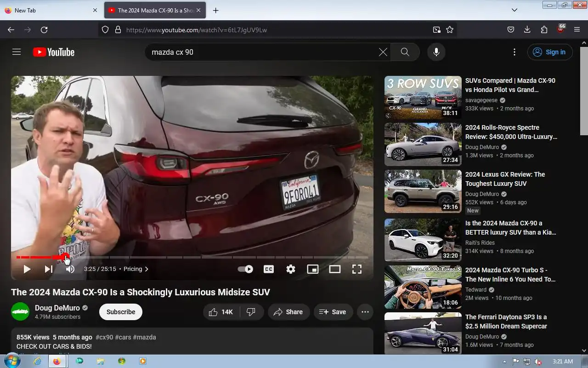Go back to previous page

(x=11, y=29)
